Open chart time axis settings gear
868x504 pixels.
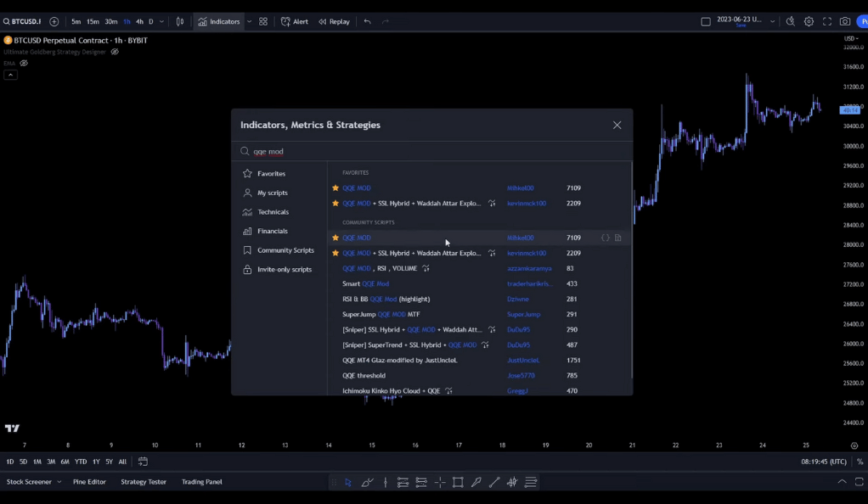pos(854,445)
